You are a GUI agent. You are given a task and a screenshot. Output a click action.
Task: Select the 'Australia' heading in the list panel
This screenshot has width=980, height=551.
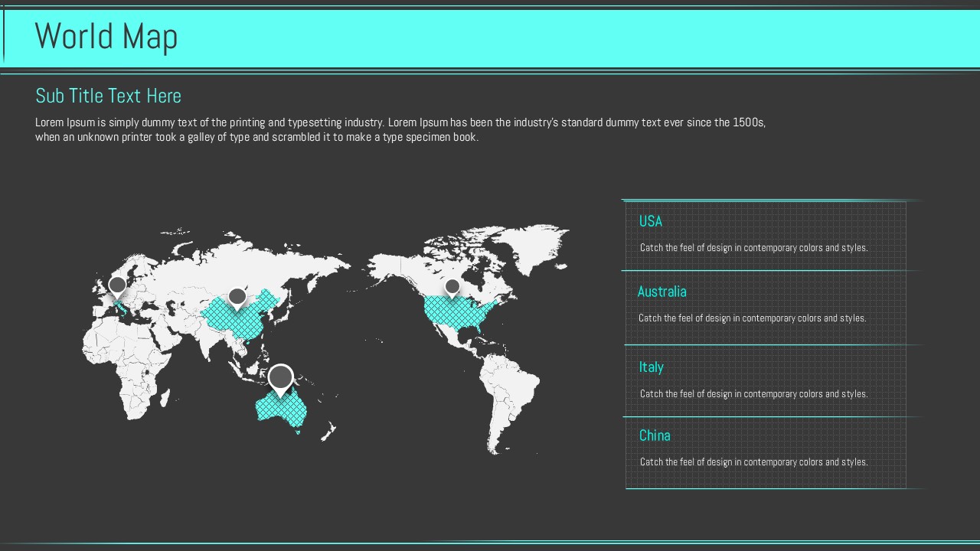(x=661, y=292)
